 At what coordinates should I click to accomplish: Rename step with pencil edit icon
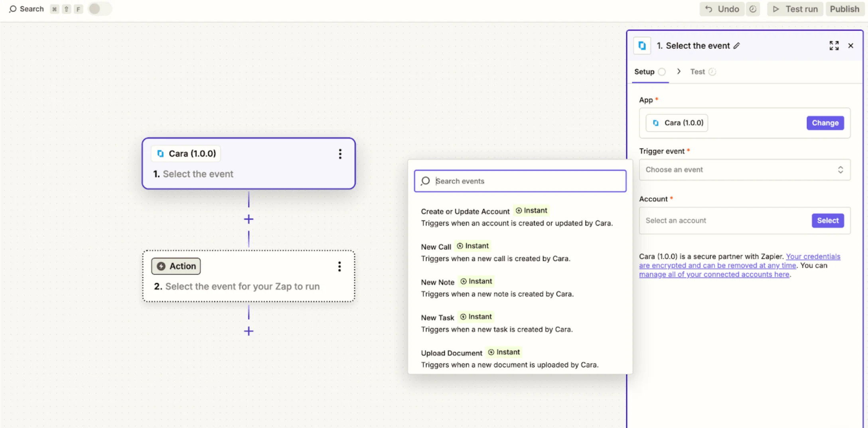point(737,46)
